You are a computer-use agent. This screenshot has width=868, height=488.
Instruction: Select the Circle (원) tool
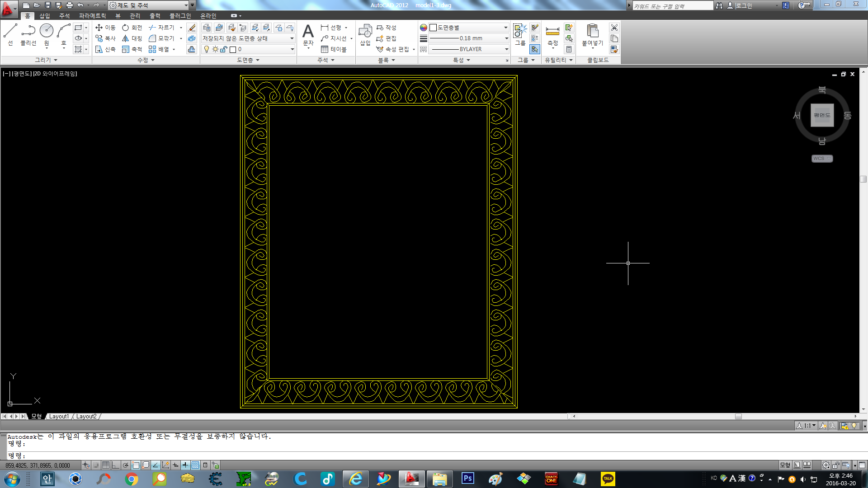pos(46,32)
